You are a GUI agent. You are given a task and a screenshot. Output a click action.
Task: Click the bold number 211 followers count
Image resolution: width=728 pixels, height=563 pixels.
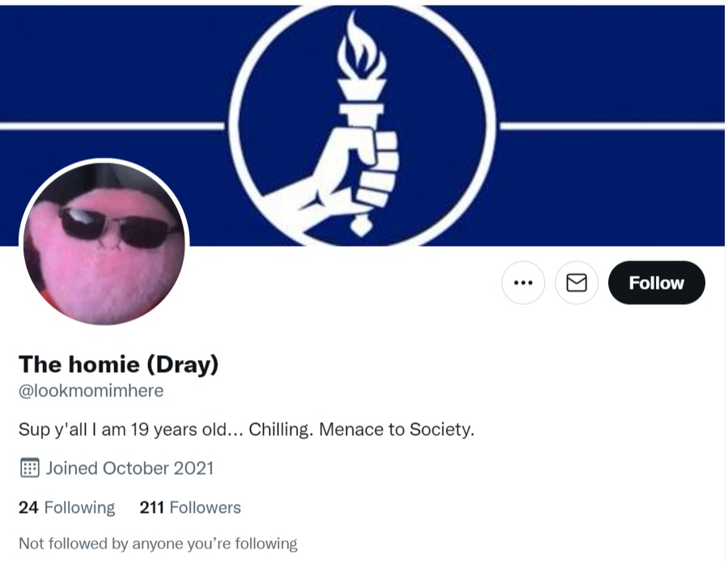(x=152, y=507)
